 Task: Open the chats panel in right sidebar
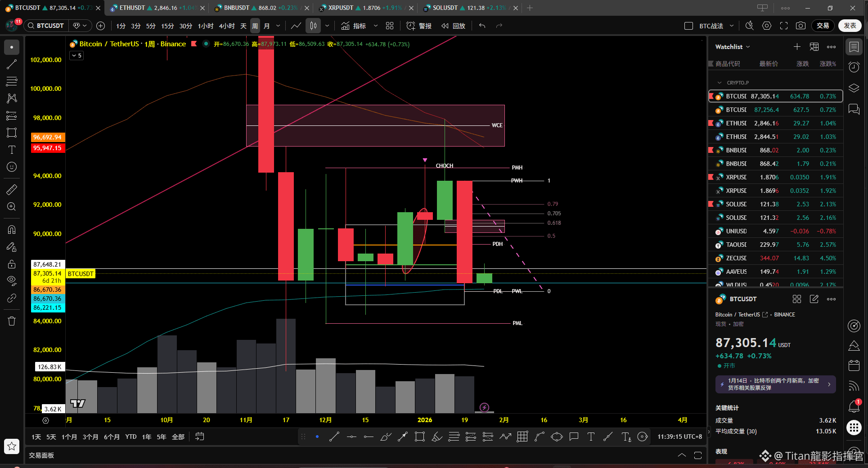[854, 109]
